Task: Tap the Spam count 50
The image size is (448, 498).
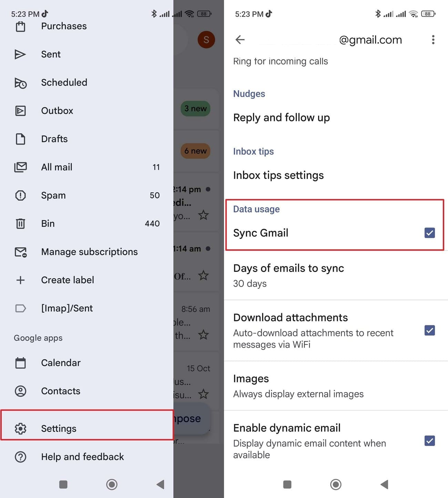Action: [155, 196]
